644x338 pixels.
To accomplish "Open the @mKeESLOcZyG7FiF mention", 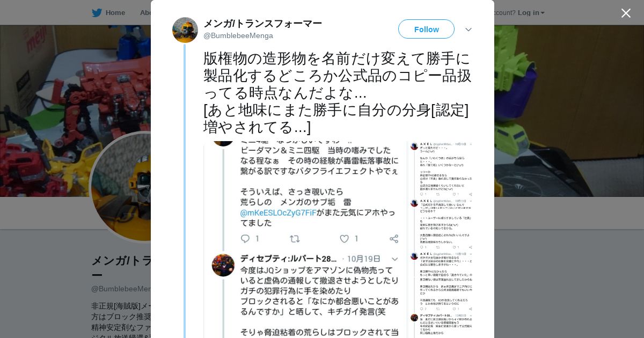I will pos(278,212).
